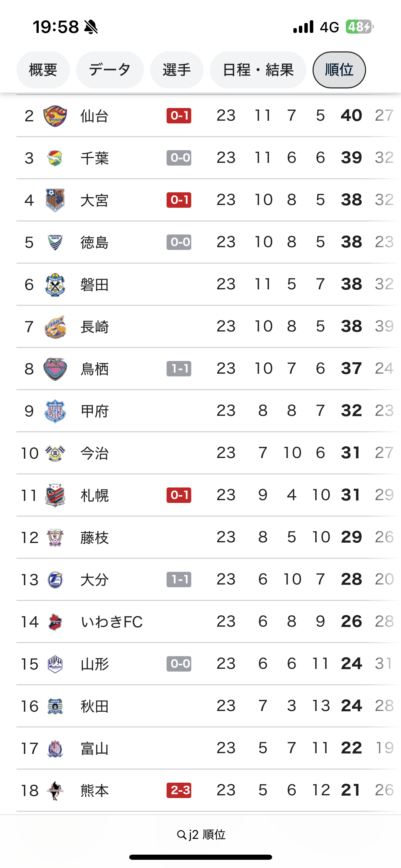The height and width of the screenshot is (868, 401).
Task: Tap the Chiba (千葉) team crest
Action: (x=55, y=158)
